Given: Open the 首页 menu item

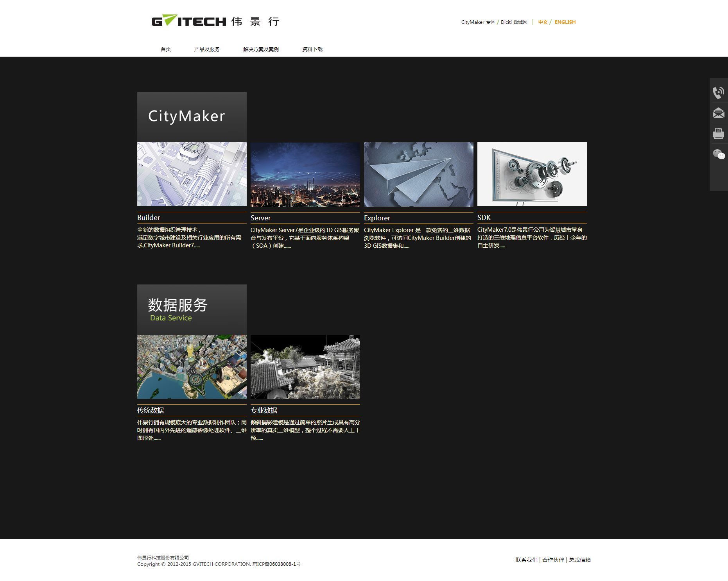Looking at the screenshot, I should point(166,49).
